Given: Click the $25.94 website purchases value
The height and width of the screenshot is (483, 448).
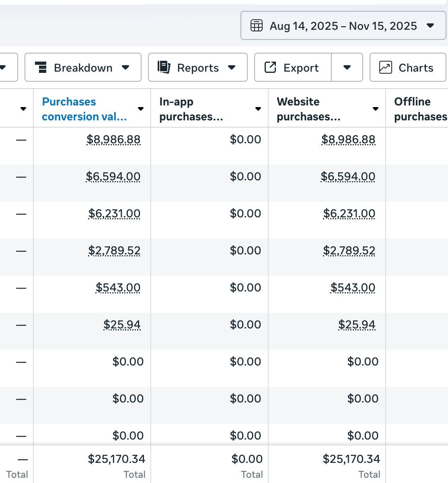Looking at the screenshot, I should point(357,325).
